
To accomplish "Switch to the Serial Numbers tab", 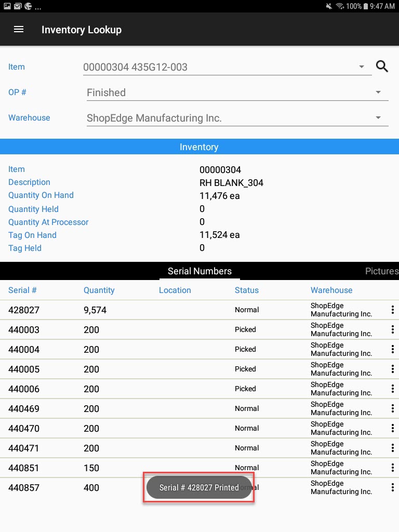I will 199,271.
